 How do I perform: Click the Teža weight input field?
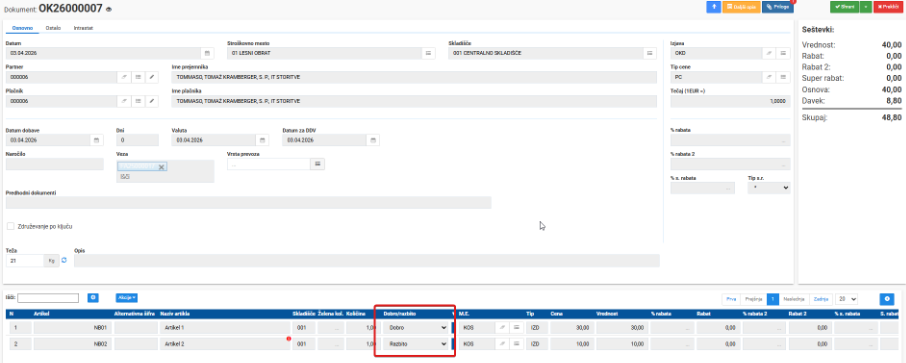25,261
